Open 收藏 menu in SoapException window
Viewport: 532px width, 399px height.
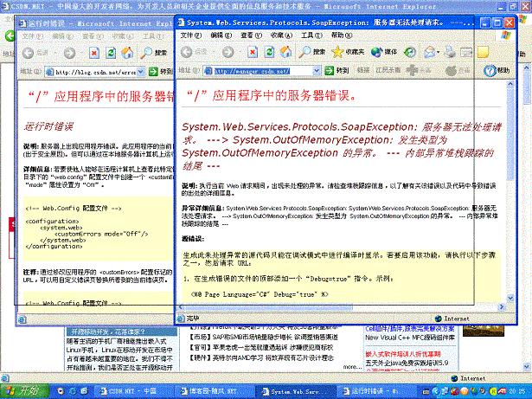(281, 35)
